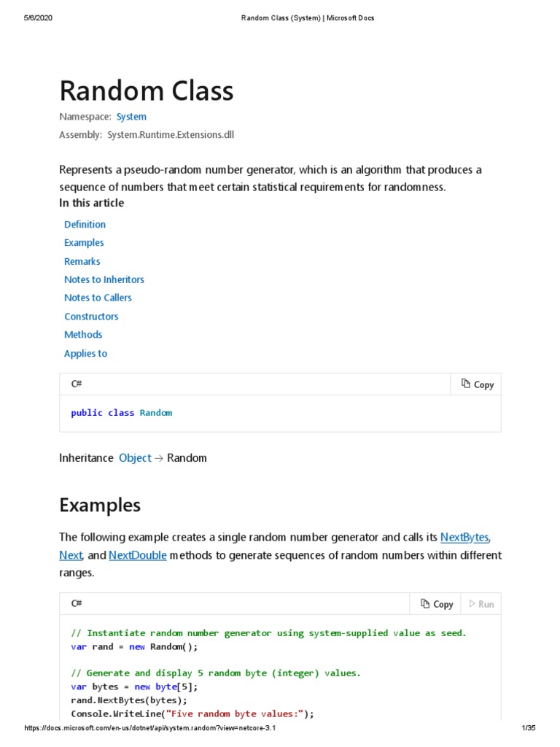Go to Examples in article contents
The image size is (560, 747).
click(x=84, y=243)
